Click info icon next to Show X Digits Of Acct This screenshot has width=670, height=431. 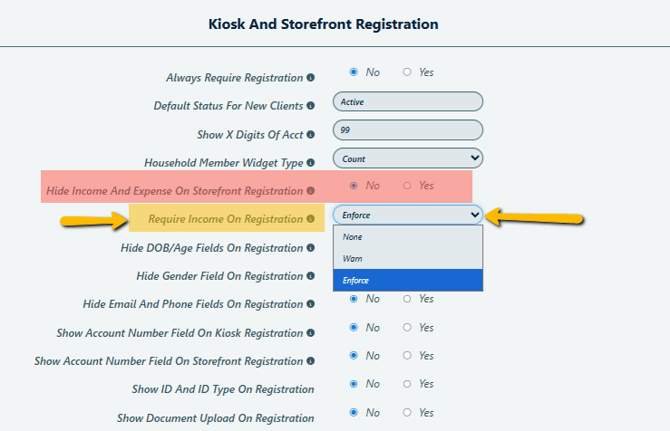point(311,135)
